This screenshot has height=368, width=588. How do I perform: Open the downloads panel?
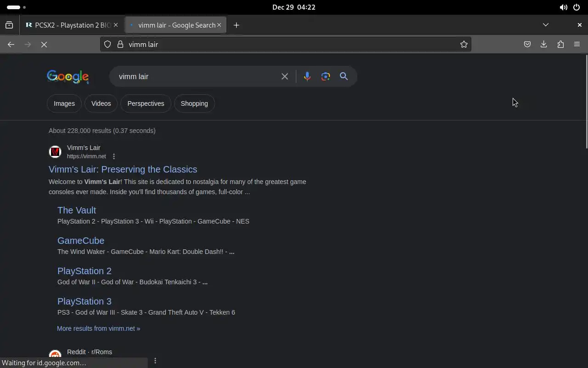544,44
